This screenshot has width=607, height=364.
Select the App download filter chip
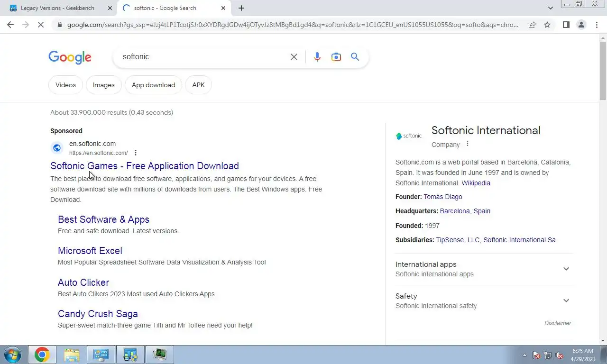coord(153,85)
